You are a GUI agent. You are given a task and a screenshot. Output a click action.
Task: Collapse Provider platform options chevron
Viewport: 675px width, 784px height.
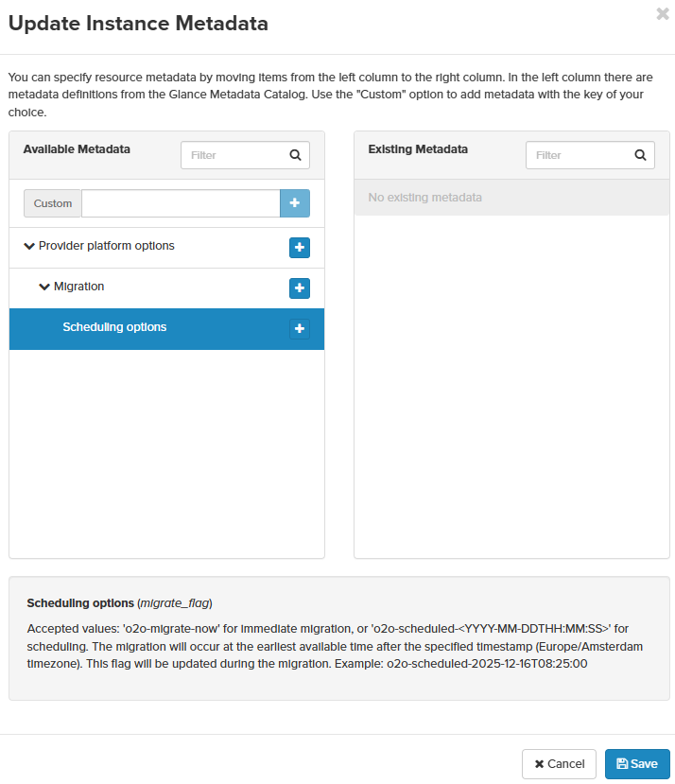(28, 247)
